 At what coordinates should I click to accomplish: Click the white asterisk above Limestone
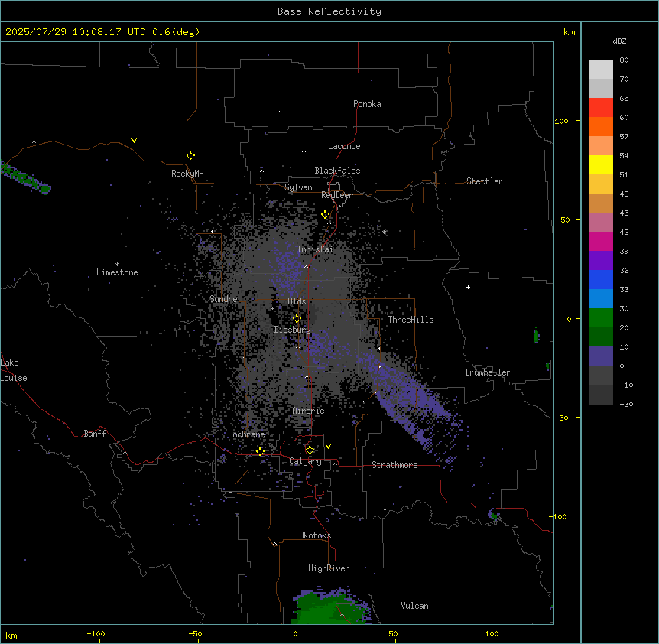pyautogui.click(x=117, y=265)
